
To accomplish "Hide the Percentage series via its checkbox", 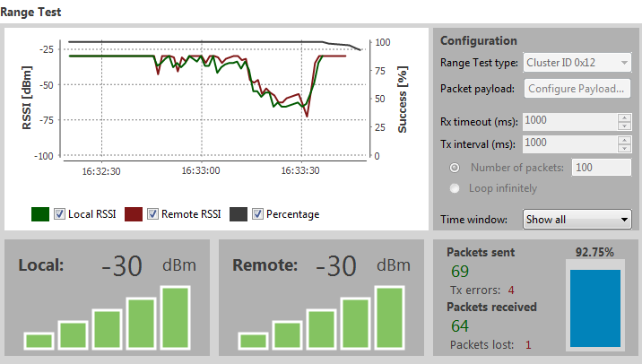I will (x=257, y=213).
